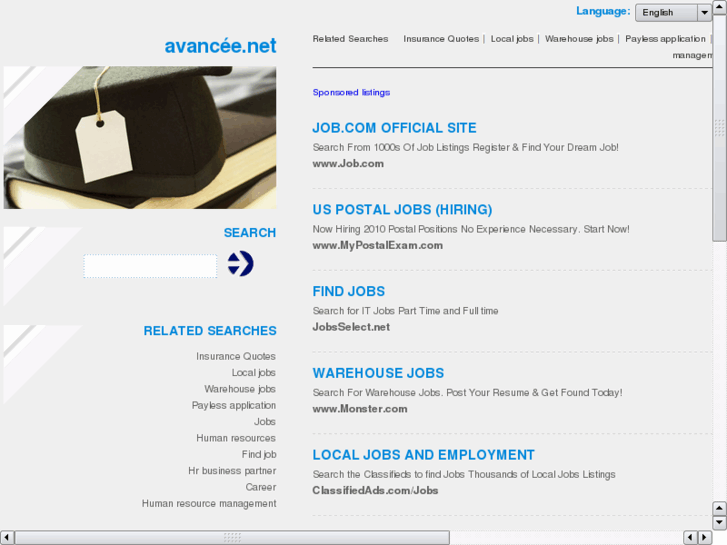Click Local jobs in sidebar related searches

click(254, 372)
